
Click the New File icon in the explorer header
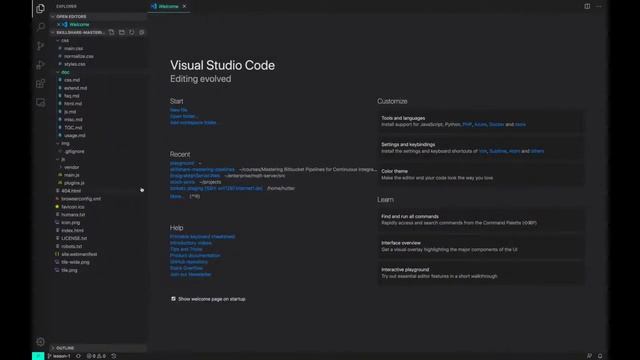pyautogui.click(x=111, y=32)
